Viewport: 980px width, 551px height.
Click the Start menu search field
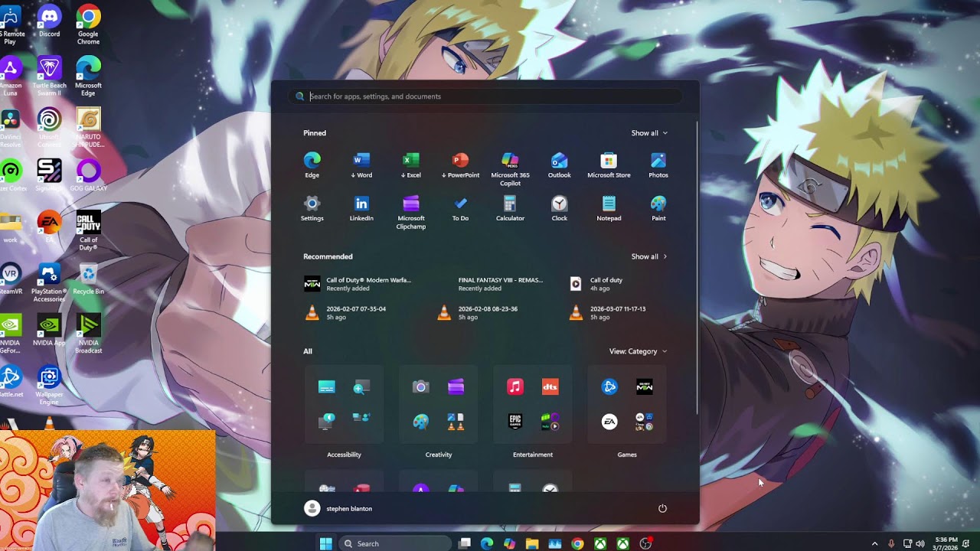pos(486,96)
